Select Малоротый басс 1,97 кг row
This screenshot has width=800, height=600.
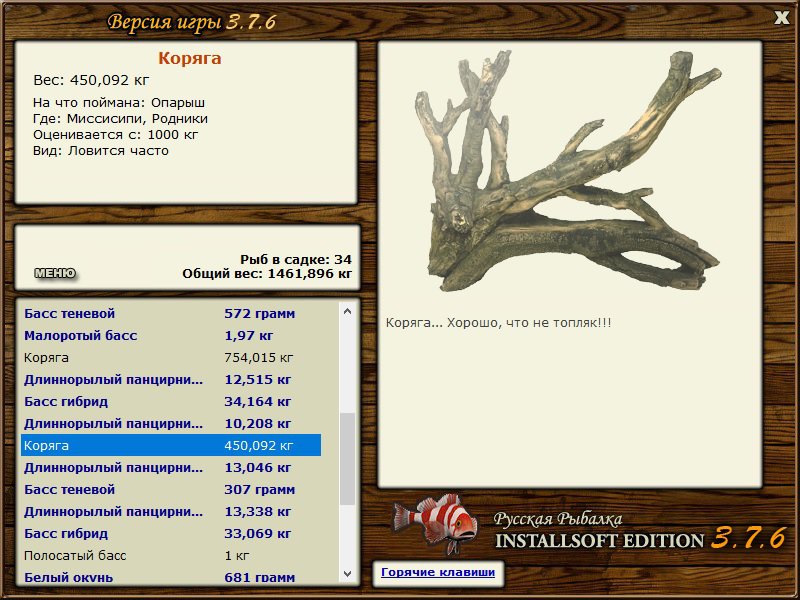pyautogui.click(x=171, y=335)
